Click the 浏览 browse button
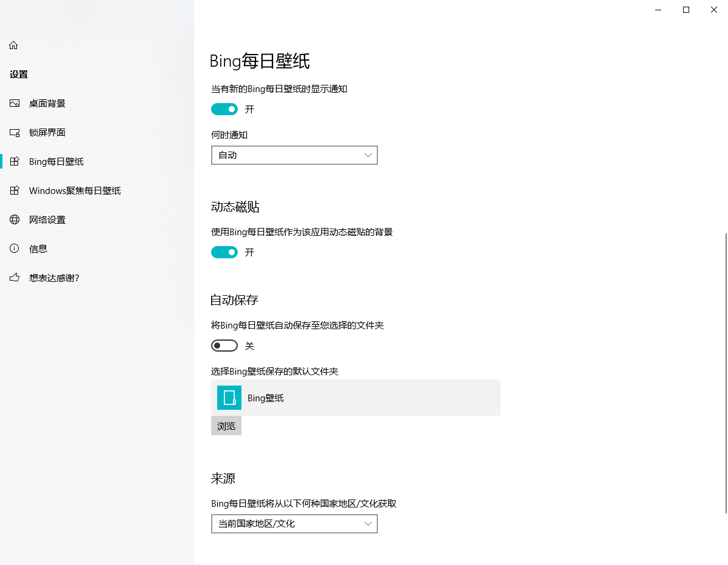 (x=226, y=426)
